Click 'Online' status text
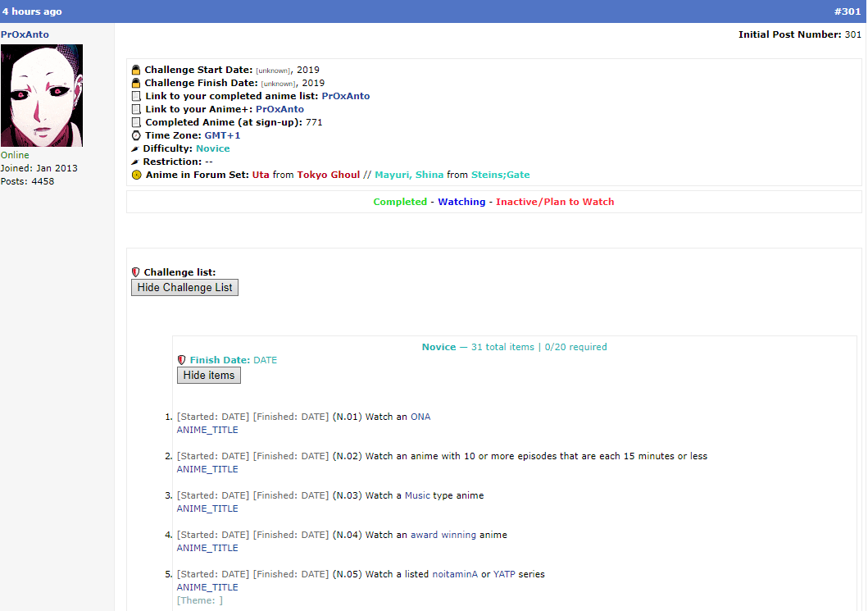 pos(15,155)
